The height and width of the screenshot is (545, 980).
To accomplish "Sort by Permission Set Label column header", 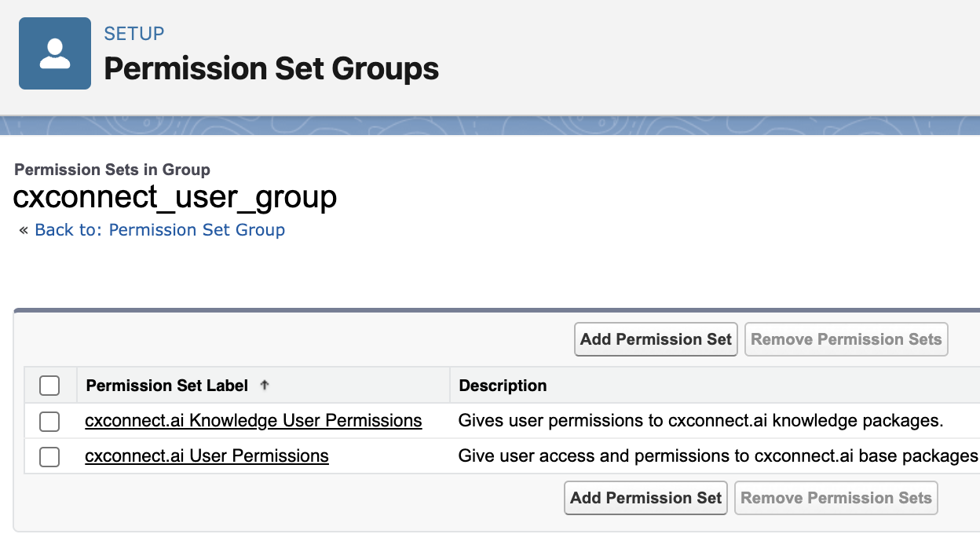I will (167, 386).
